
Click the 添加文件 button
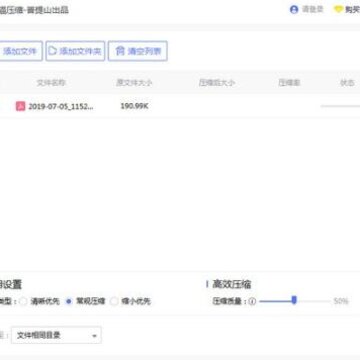20,51
